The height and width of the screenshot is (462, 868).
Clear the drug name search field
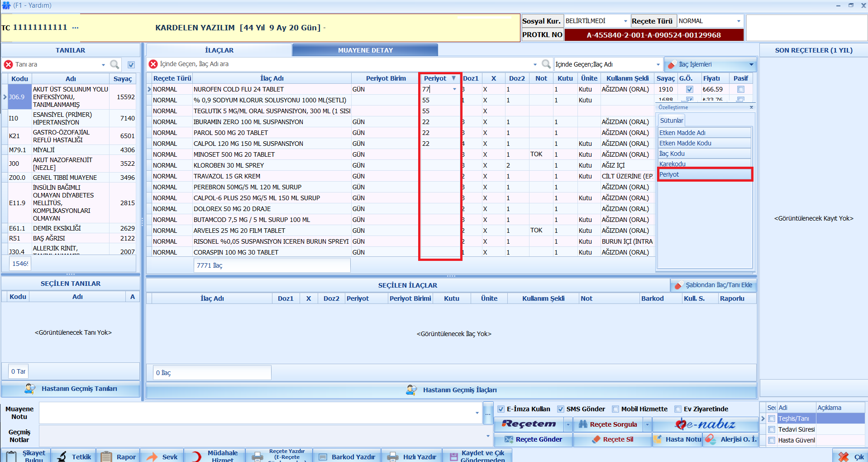(153, 64)
